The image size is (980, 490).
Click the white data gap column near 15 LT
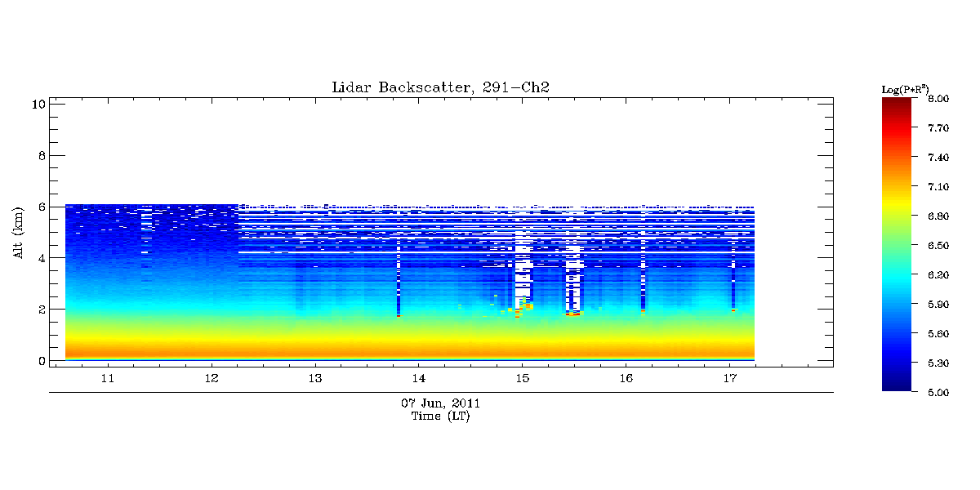523,265
